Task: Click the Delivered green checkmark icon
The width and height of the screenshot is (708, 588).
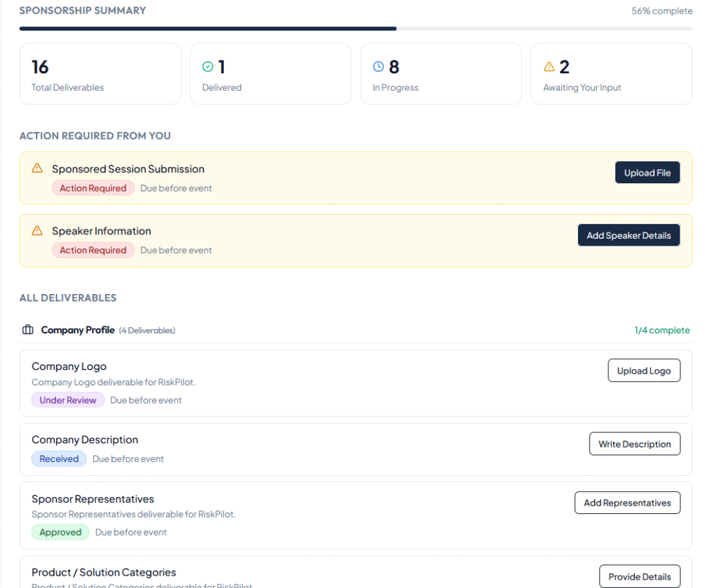Action: pyautogui.click(x=207, y=66)
